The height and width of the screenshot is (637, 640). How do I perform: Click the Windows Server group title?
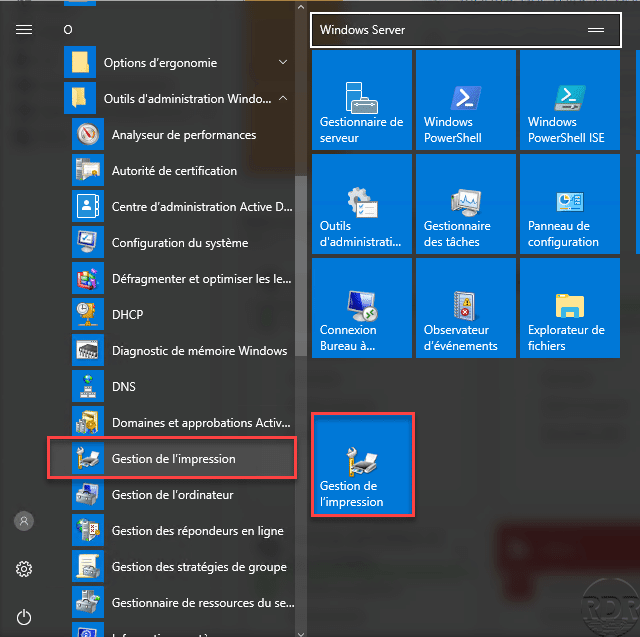click(362, 30)
